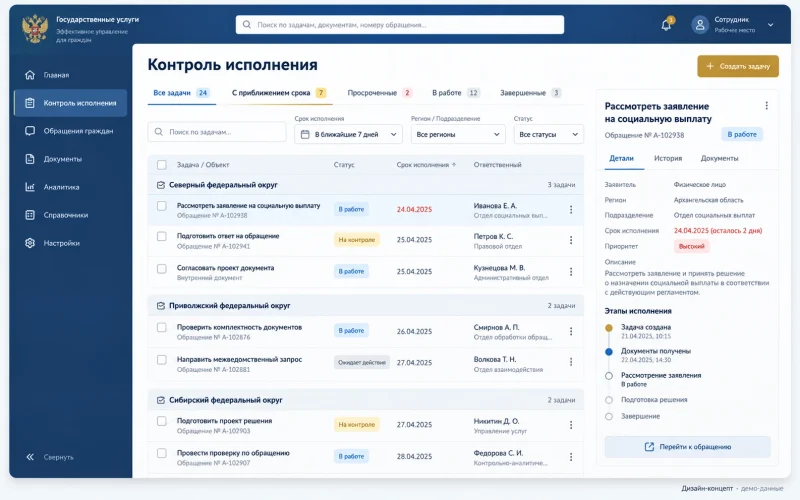Click the Документы получены timeline stage dot

point(609,352)
